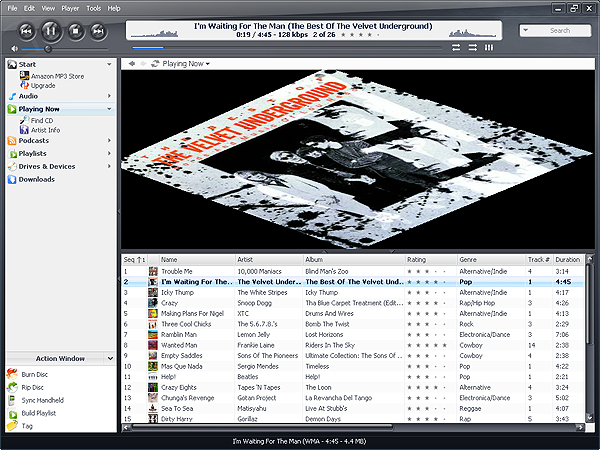The image size is (600, 450).
Task: Sort by the Genre column header
Action: (x=491, y=260)
